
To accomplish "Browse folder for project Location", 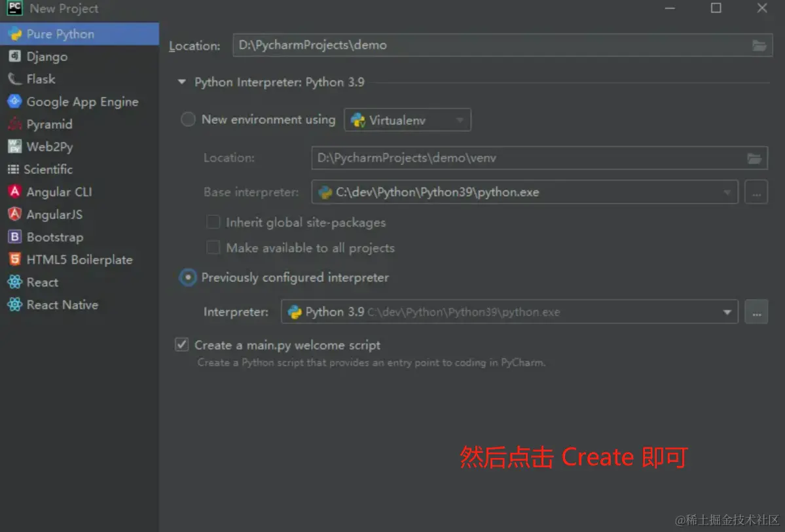I will coord(759,46).
